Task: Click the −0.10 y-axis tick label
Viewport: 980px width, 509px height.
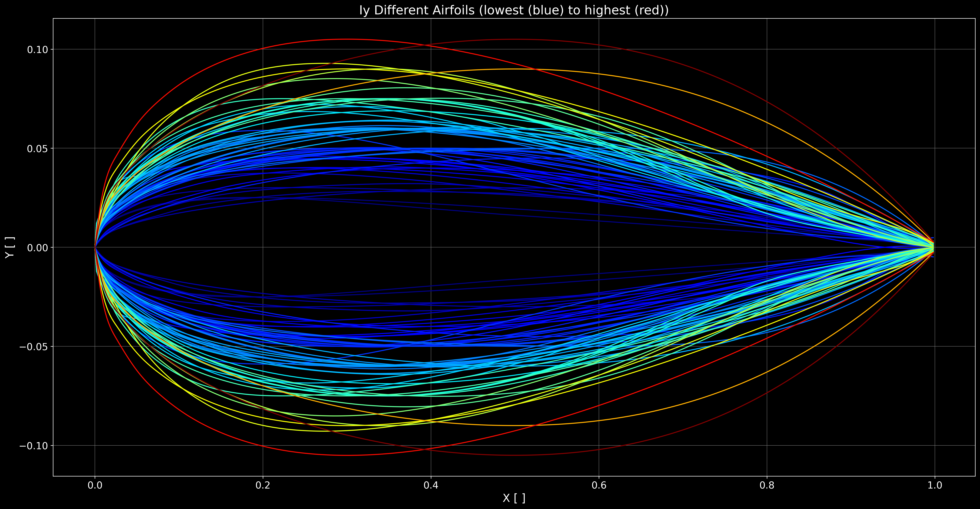Action: [34, 446]
